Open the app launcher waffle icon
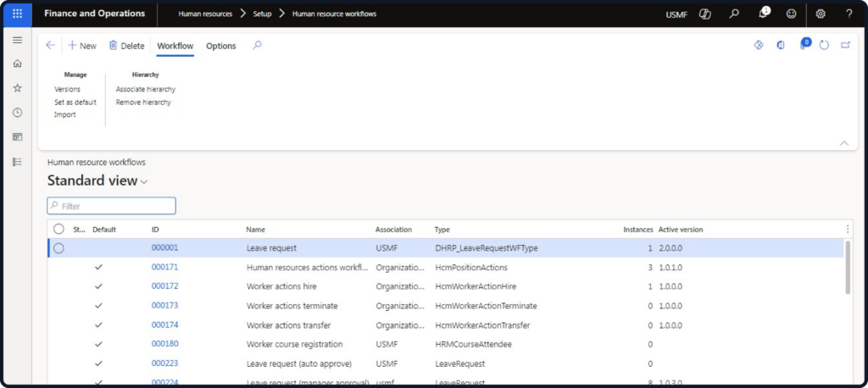Viewport: 868px width, 388px height. coord(17,14)
